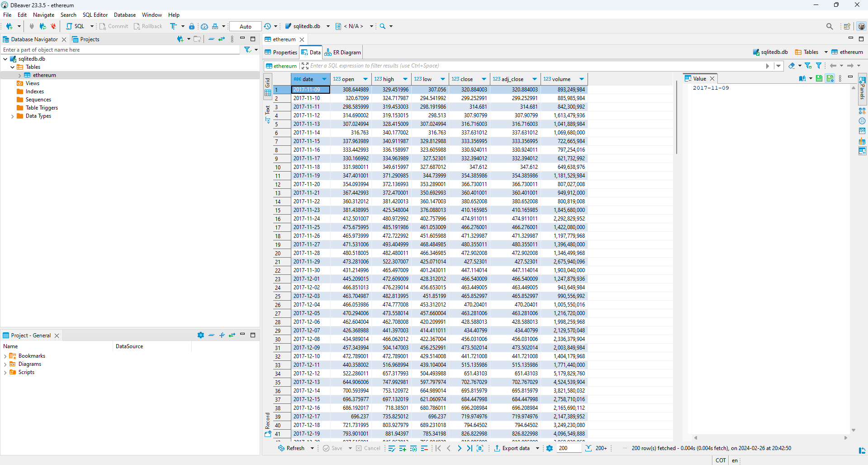This screenshot has height=465, width=868.
Task: Open the filter history dropdown arrow
Action: (778, 66)
